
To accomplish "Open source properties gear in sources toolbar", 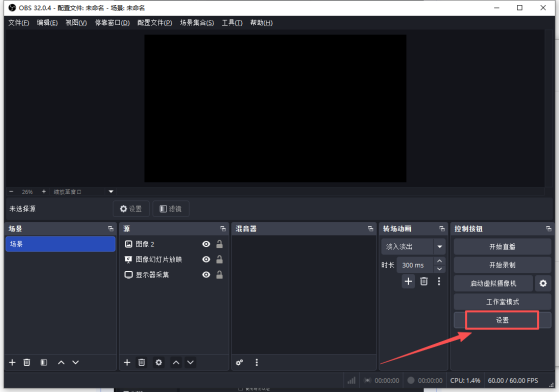I will coord(159,362).
